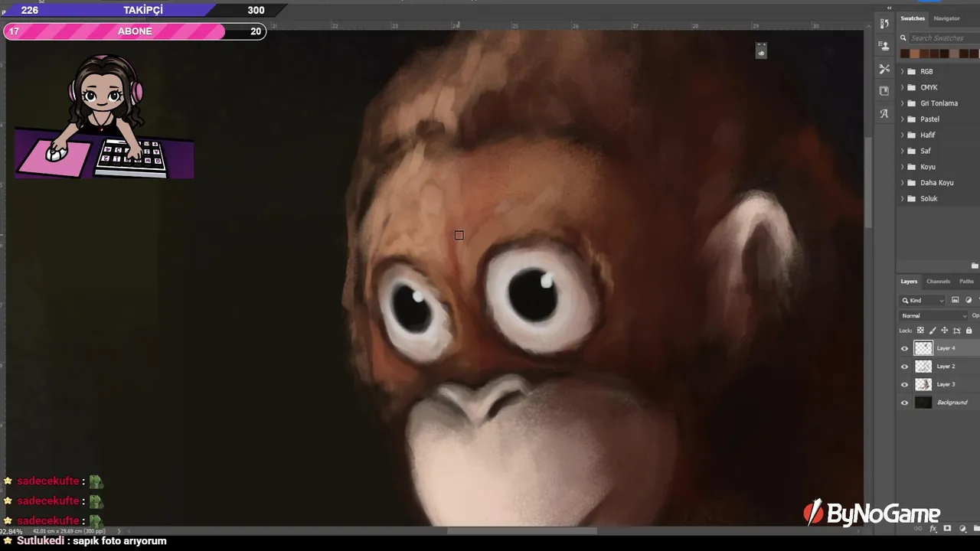Click the document size readout in status bar

coord(68,531)
